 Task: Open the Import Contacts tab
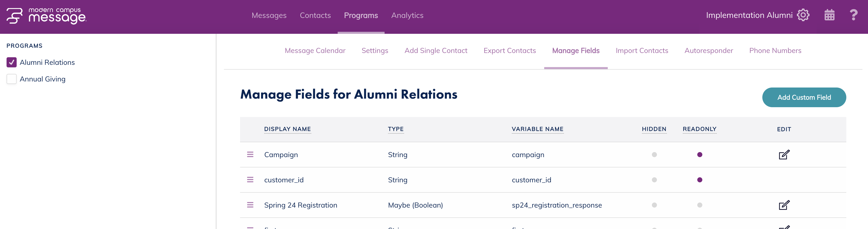point(642,50)
